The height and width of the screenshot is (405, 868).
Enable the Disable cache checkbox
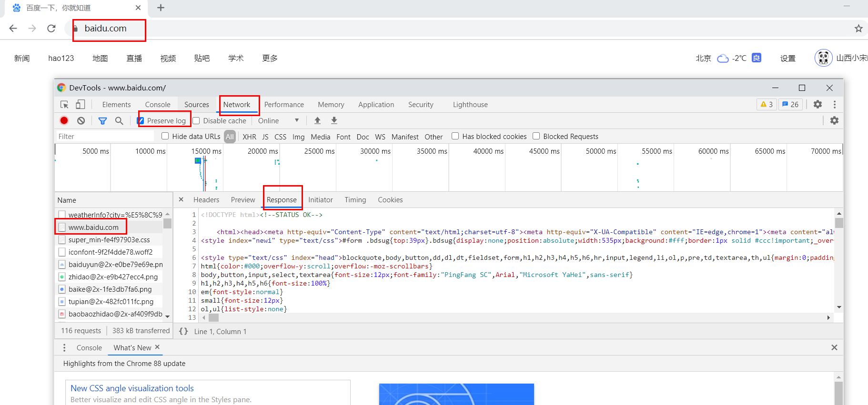pos(196,120)
